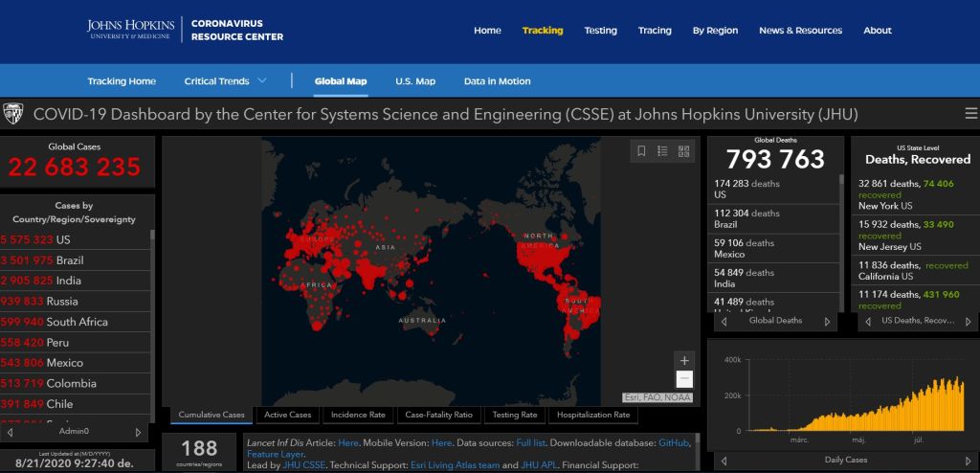Viewport: 980px width, 473px height.
Task: Open the Testing menu item
Action: click(601, 30)
